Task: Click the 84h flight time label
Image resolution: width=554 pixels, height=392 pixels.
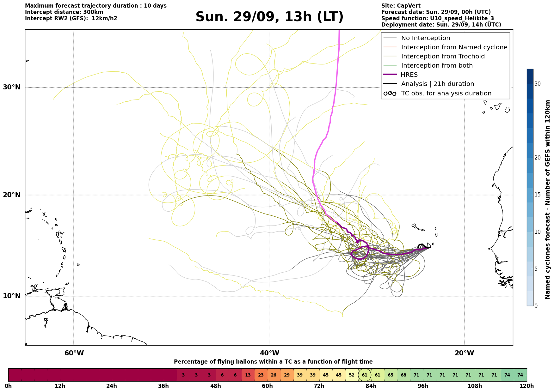Action: (x=371, y=386)
